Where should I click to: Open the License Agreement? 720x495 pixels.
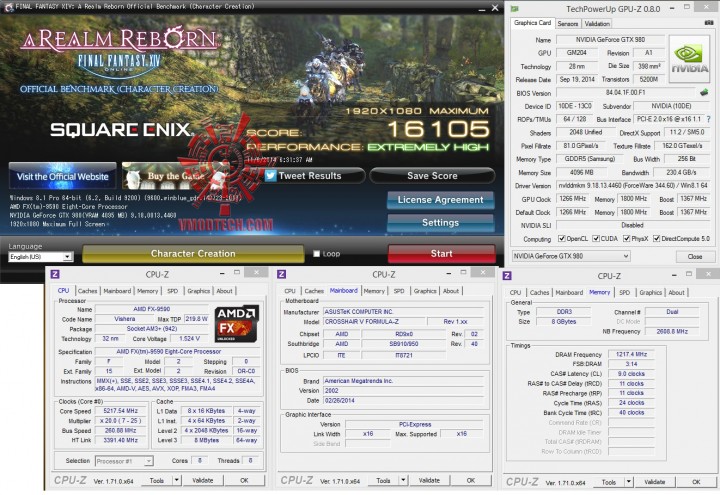(440, 200)
